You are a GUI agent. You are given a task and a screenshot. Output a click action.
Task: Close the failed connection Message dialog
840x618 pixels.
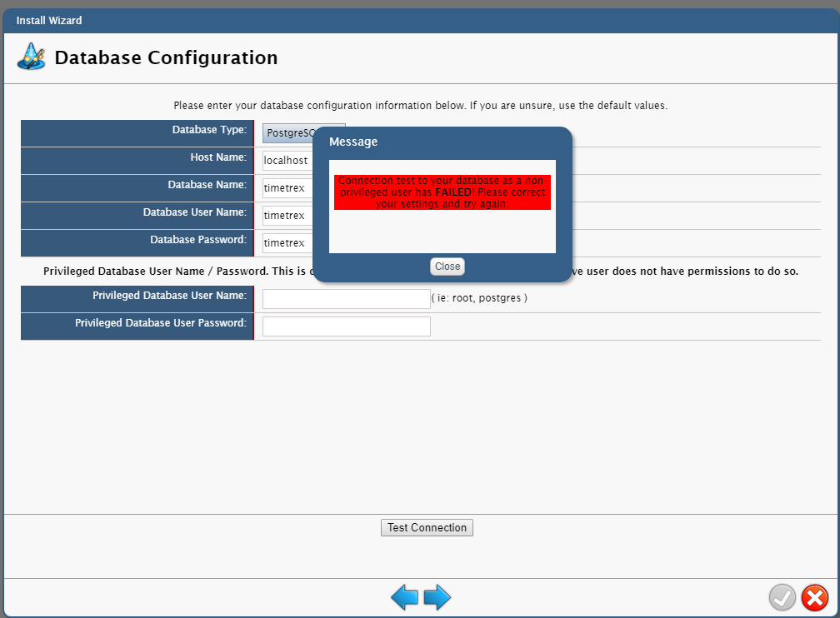pos(447,266)
